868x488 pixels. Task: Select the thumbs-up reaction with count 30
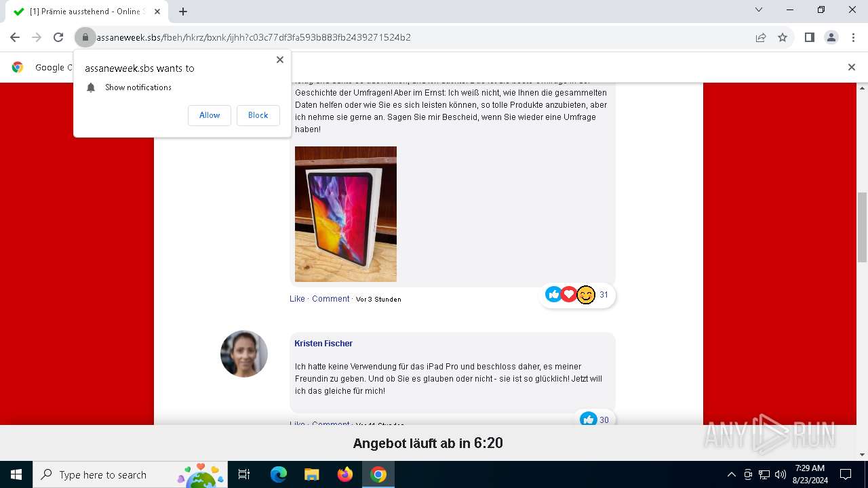[x=588, y=420]
